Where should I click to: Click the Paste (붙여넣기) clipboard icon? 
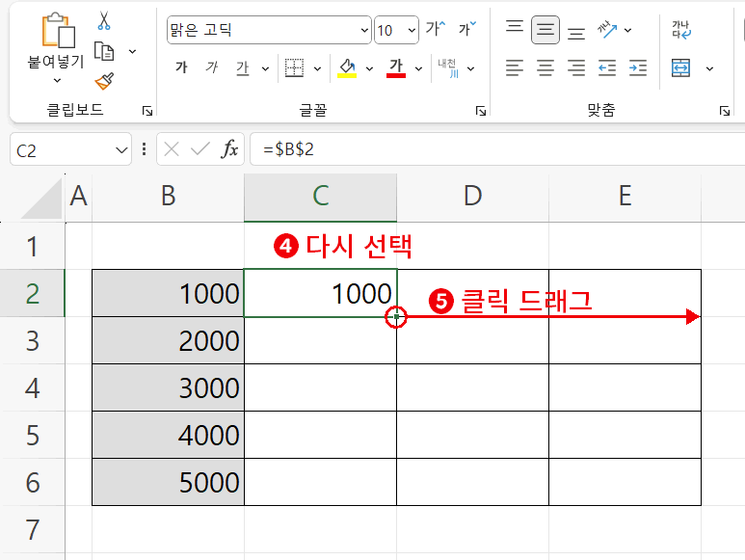[58, 31]
